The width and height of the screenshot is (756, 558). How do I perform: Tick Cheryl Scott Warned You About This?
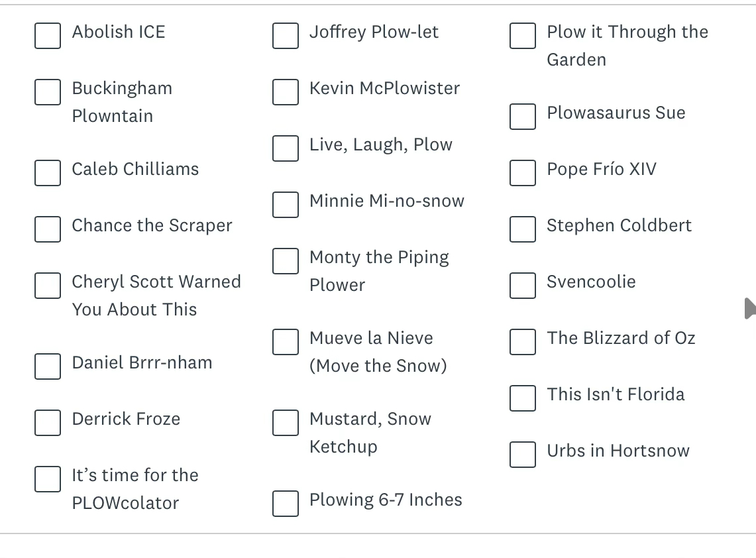(x=48, y=286)
